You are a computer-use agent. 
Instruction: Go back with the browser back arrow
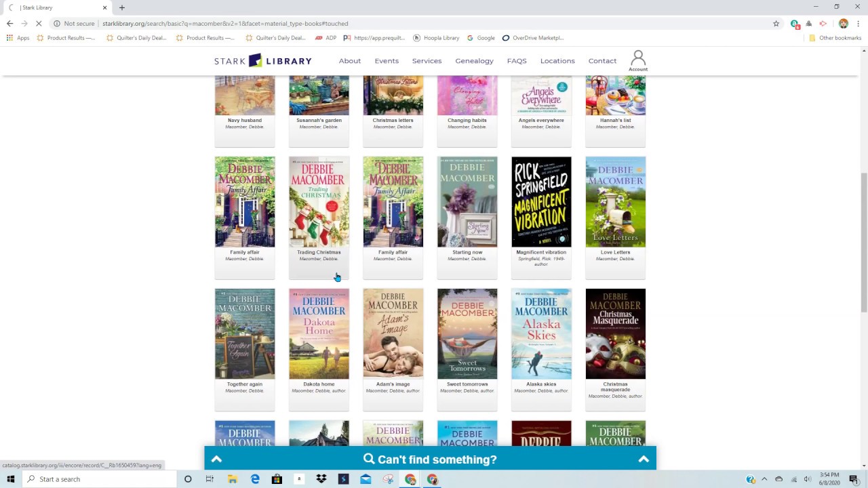9,24
